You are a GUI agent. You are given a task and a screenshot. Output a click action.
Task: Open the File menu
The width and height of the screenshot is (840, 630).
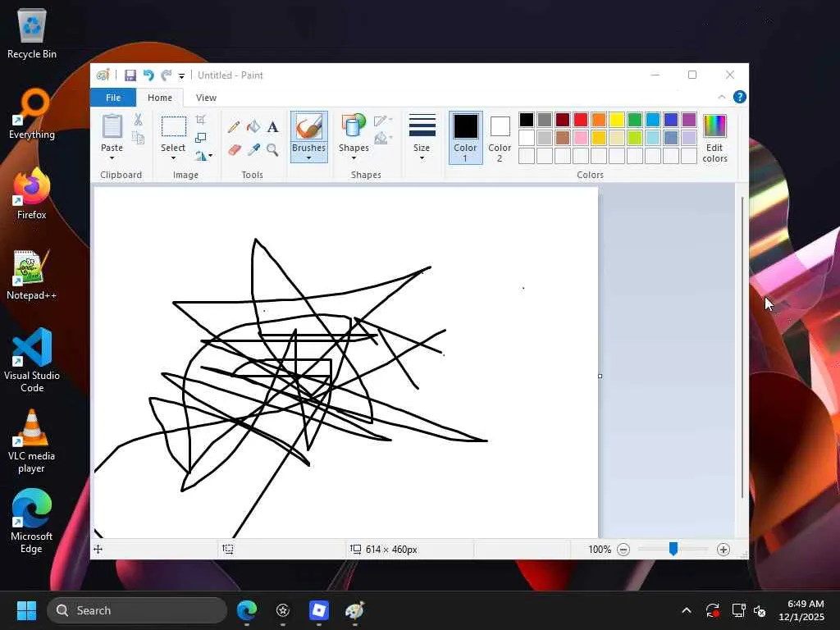click(113, 98)
